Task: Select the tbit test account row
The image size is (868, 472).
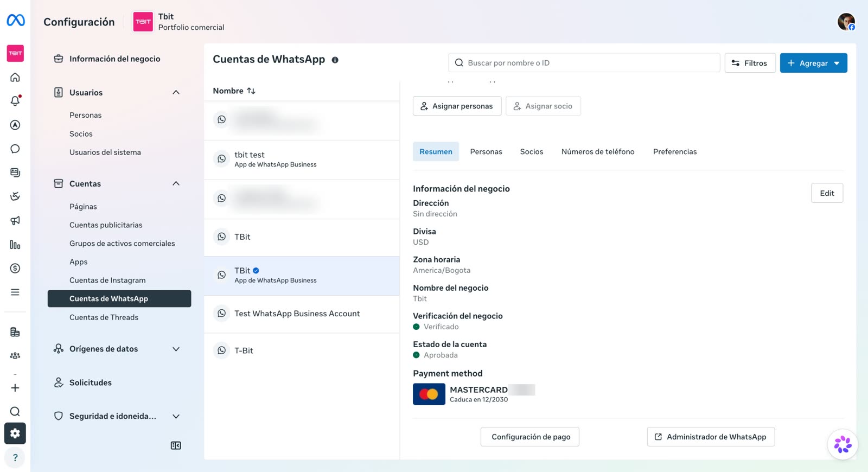Action: pos(302,160)
